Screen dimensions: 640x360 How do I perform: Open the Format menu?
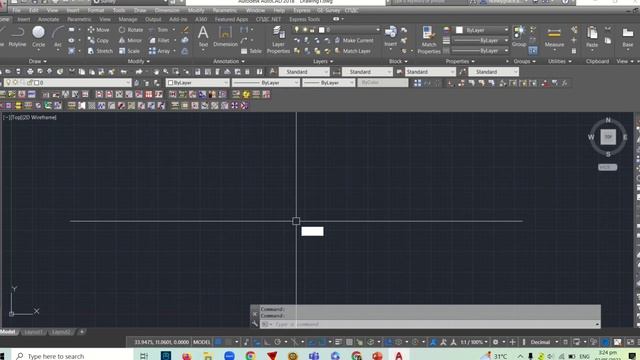point(96,10)
